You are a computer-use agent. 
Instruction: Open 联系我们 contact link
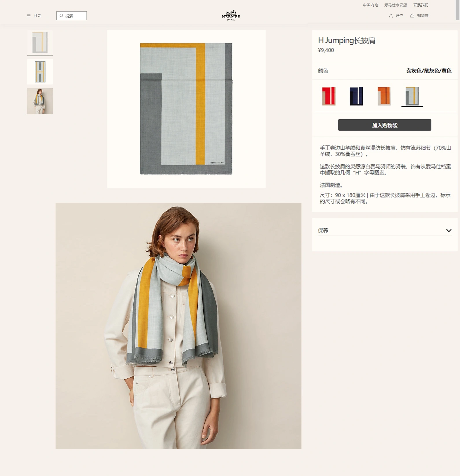click(x=421, y=5)
